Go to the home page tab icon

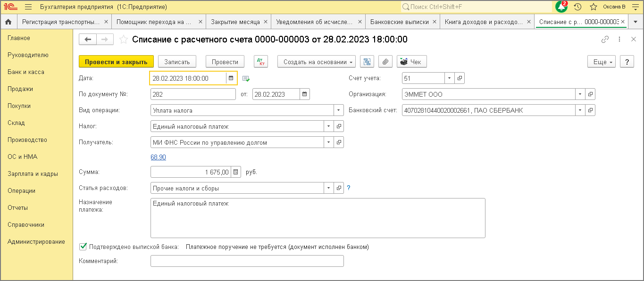click(x=8, y=22)
